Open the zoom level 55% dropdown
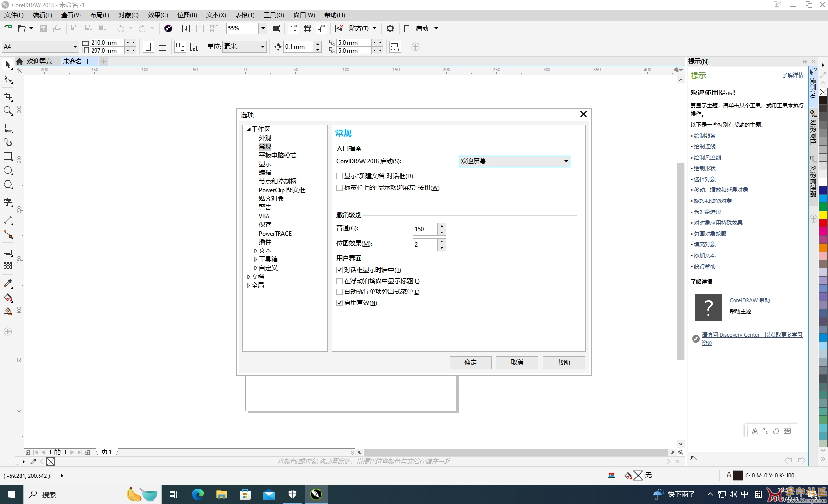Viewport: 828px width, 504px height. point(263,28)
